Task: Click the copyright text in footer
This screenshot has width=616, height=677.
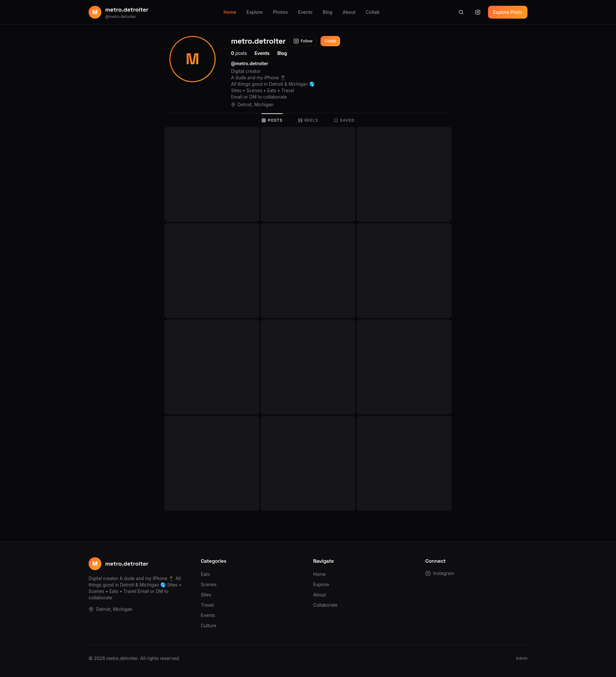Action: pos(134,658)
